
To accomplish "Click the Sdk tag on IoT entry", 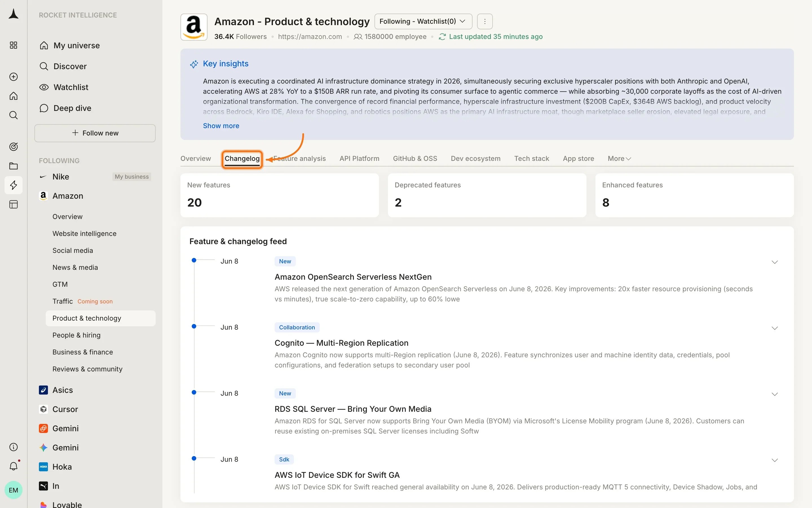I will tap(284, 459).
